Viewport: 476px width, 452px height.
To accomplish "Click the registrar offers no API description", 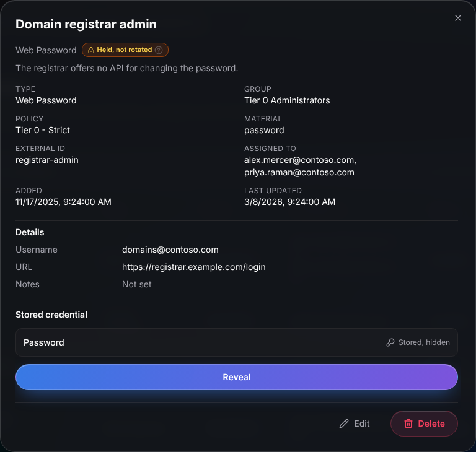I will (x=126, y=68).
